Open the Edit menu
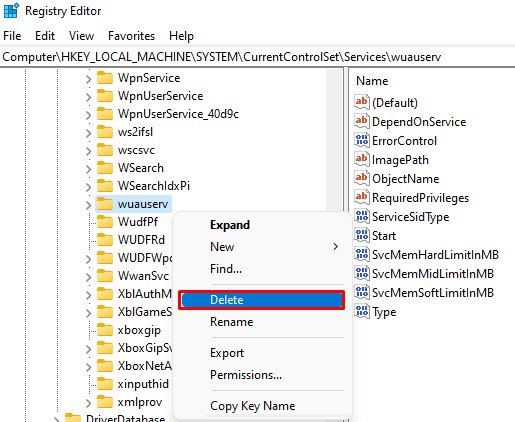515x422 pixels. [45, 36]
